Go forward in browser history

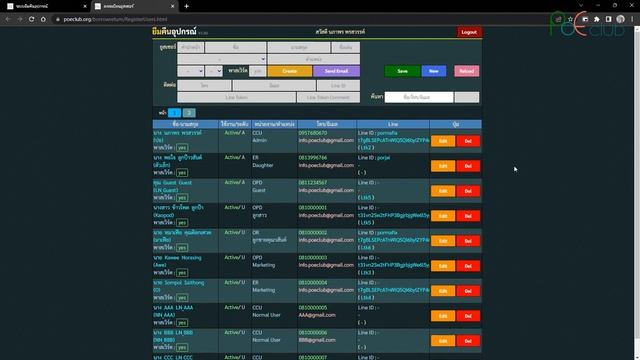(x=20, y=19)
